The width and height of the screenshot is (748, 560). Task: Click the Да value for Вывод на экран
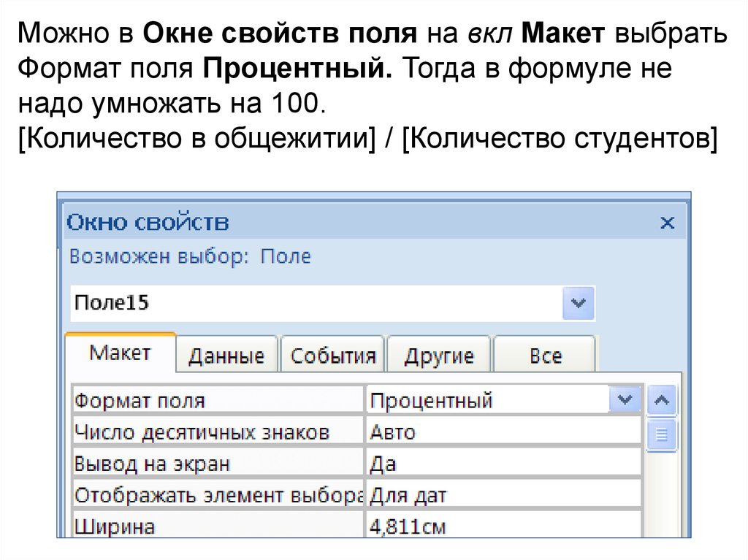pyautogui.click(x=503, y=464)
